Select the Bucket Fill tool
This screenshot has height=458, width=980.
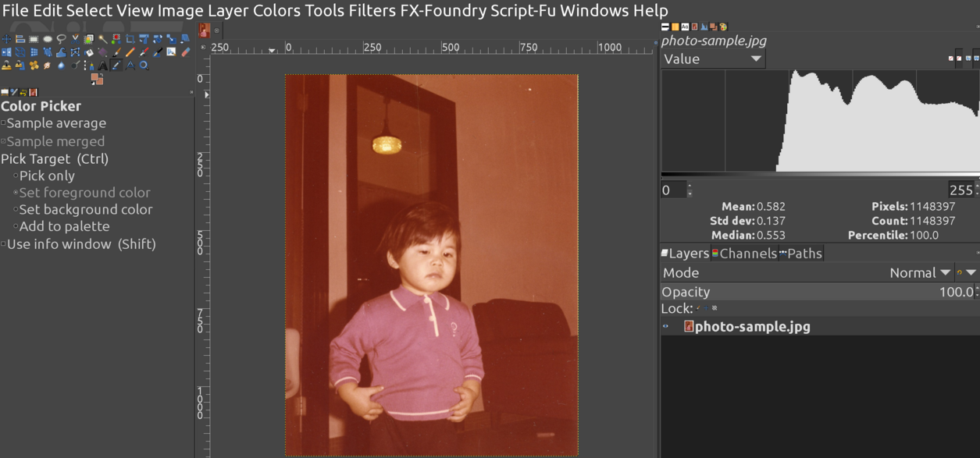[x=89, y=52]
